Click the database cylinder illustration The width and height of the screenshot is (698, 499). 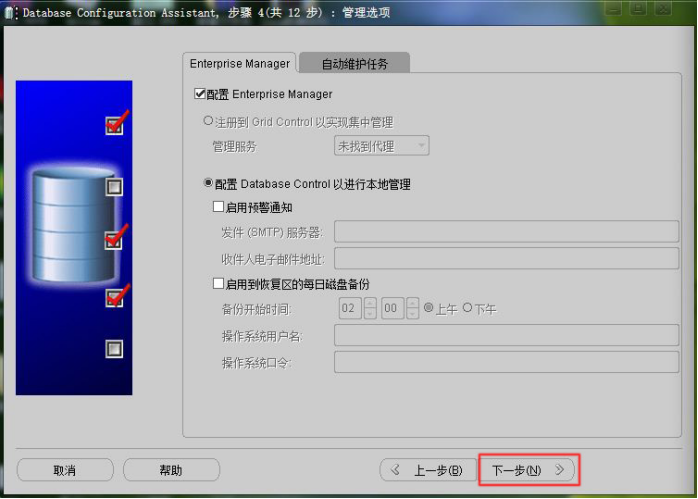73,226
